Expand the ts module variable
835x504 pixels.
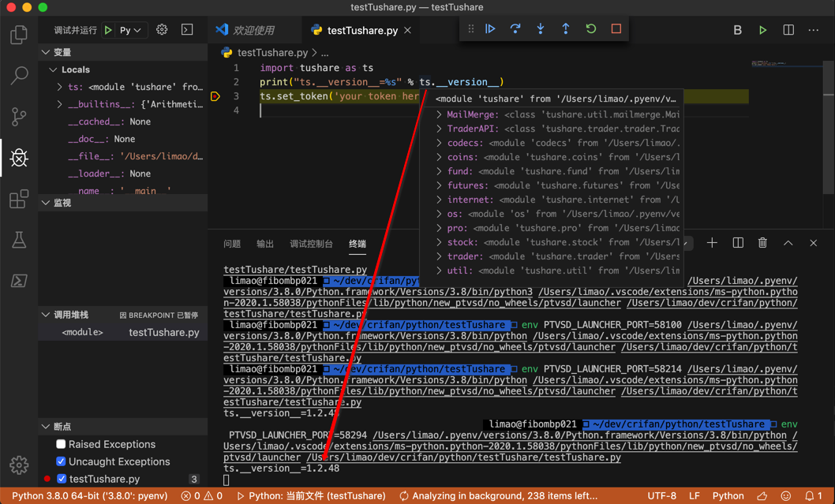coord(60,87)
